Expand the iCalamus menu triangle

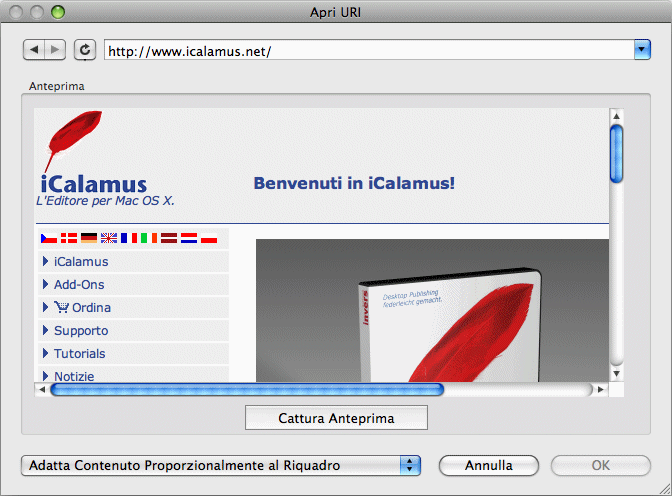(45, 261)
